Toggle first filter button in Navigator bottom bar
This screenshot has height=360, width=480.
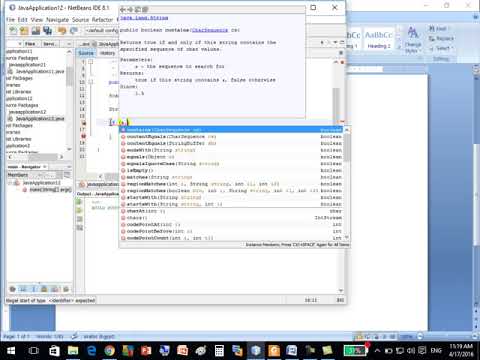[13, 289]
